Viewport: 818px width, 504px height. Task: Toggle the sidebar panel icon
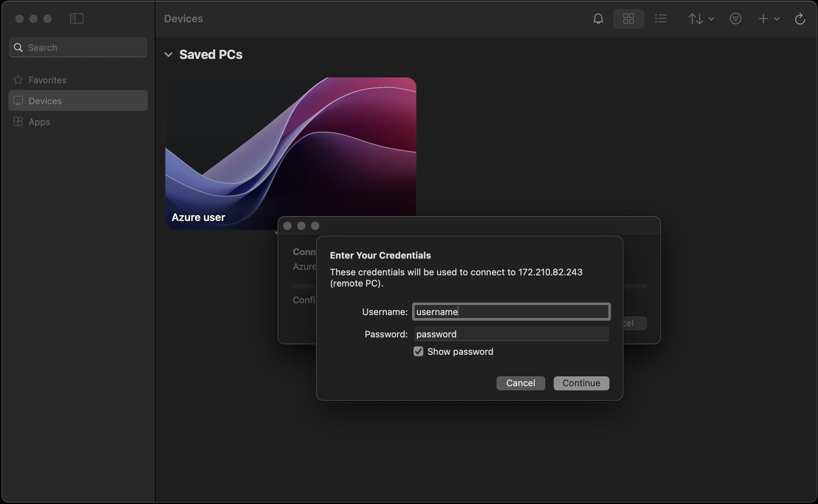pos(77,18)
